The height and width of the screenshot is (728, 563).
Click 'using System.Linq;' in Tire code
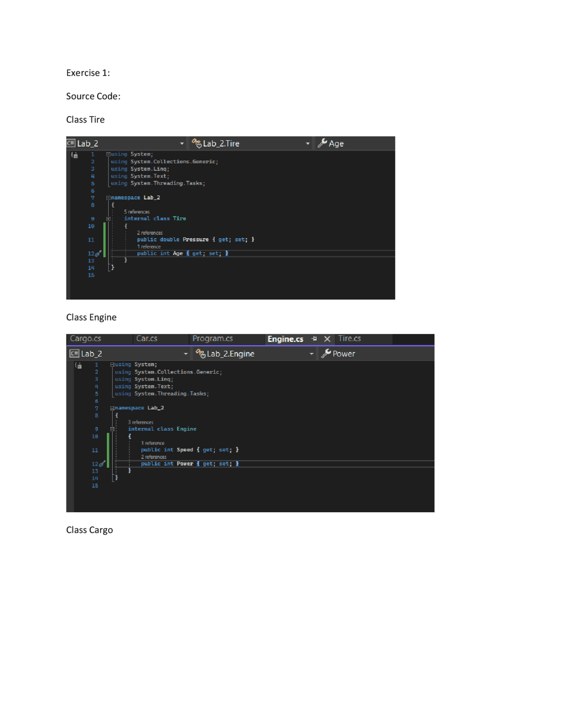140,169
